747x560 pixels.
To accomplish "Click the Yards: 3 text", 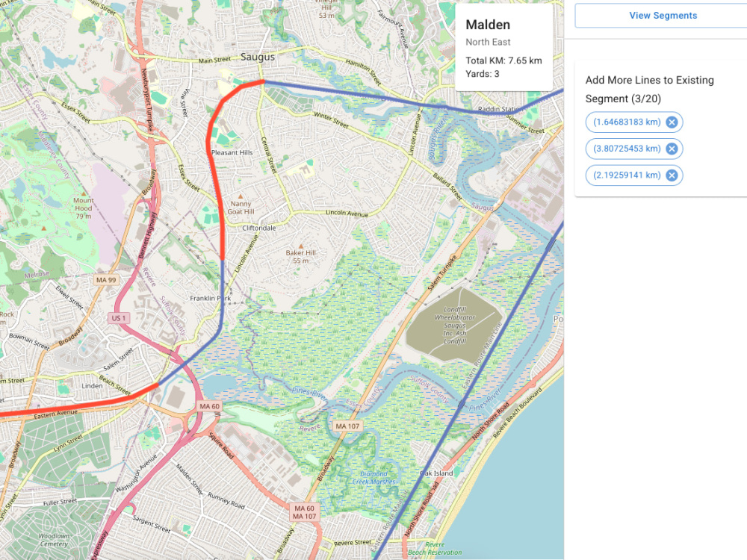I will pyautogui.click(x=482, y=74).
